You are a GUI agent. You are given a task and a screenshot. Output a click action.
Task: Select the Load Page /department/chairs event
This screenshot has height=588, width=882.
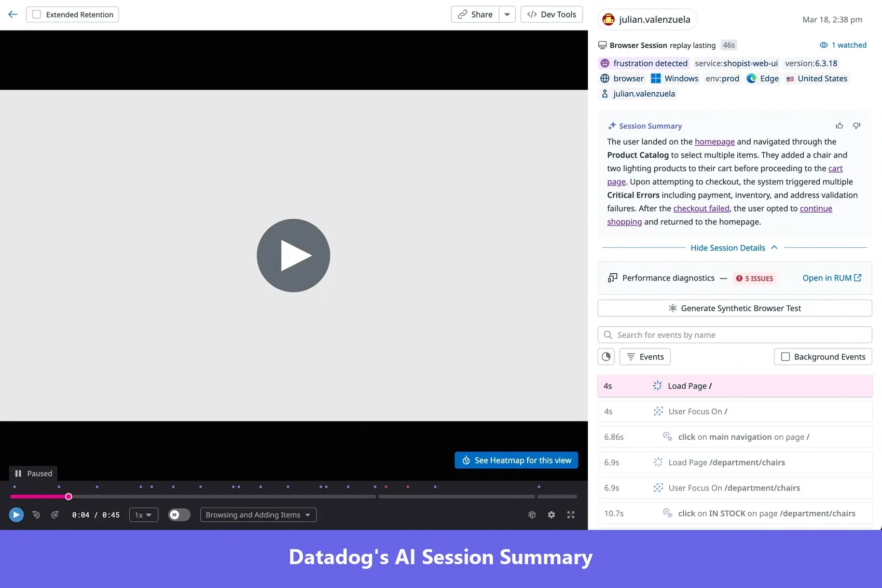click(x=735, y=463)
